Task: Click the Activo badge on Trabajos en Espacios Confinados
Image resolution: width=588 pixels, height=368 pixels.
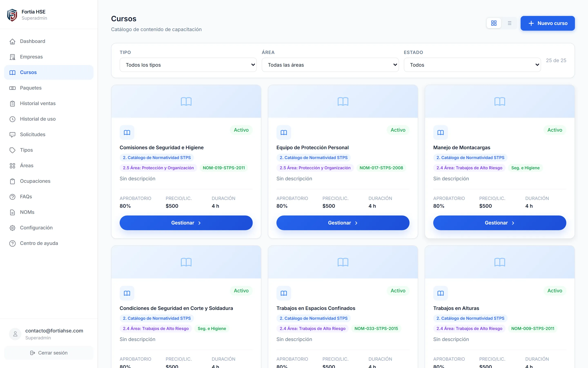Action: tap(398, 291)
